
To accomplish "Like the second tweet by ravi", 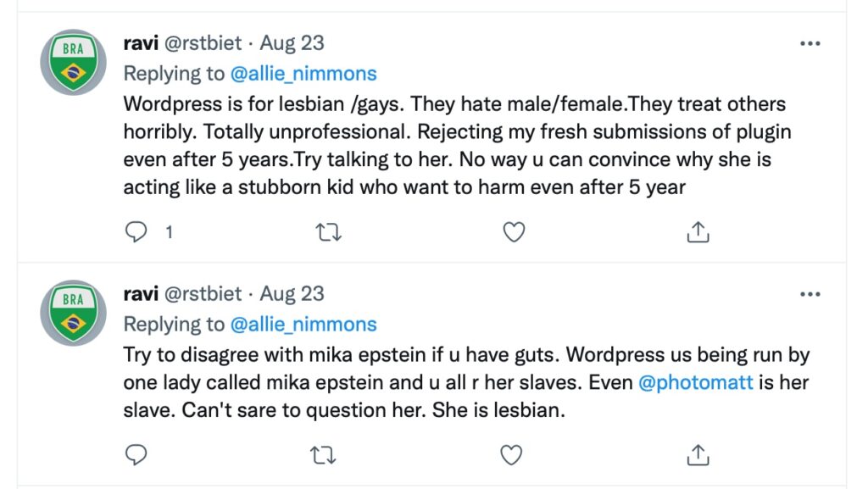I will (511, 455).
